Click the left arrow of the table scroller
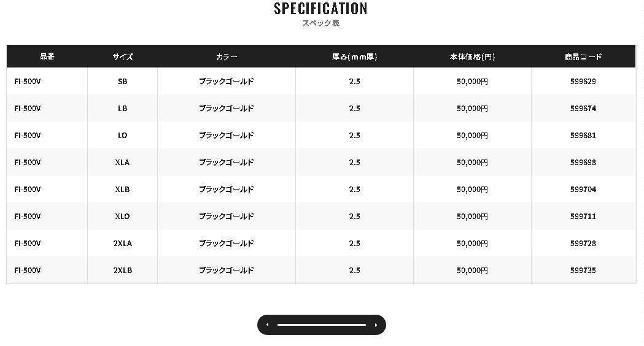This screenshot has height=346, width=644. pos(268,325)
